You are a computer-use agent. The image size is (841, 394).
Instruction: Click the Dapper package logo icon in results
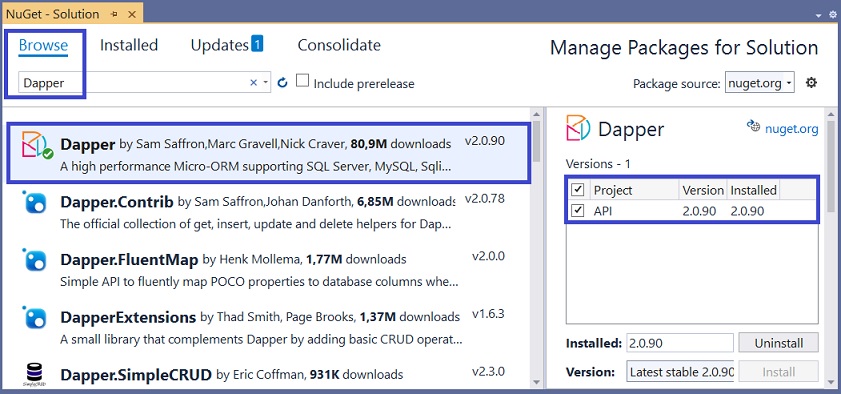click(x=37, y=145)
